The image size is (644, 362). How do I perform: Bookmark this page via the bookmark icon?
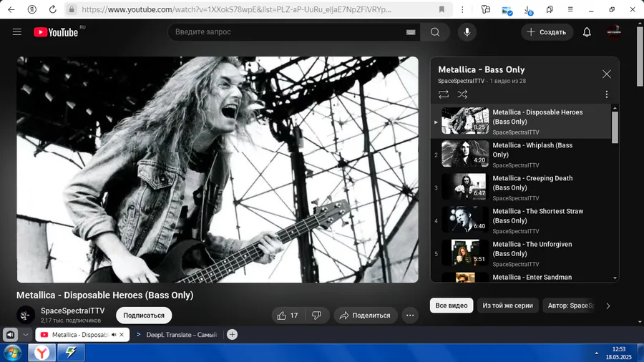point(441,9)
